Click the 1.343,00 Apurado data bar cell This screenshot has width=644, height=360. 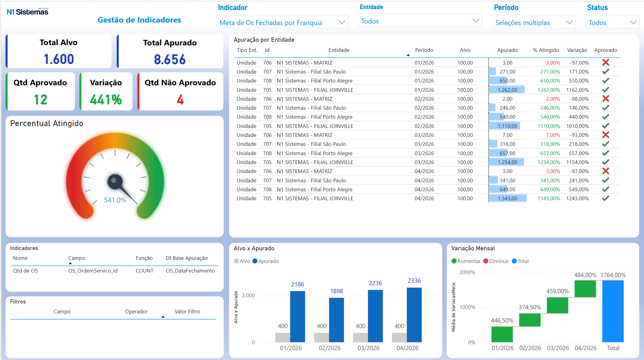pyautogui.click(x=508, y=198)
